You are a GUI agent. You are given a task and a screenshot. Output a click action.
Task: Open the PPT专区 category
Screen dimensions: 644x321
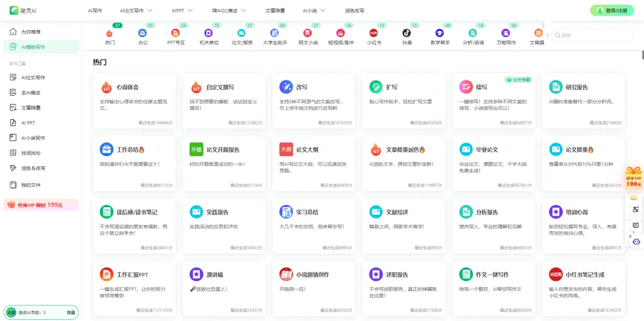(x=175, y=35)
